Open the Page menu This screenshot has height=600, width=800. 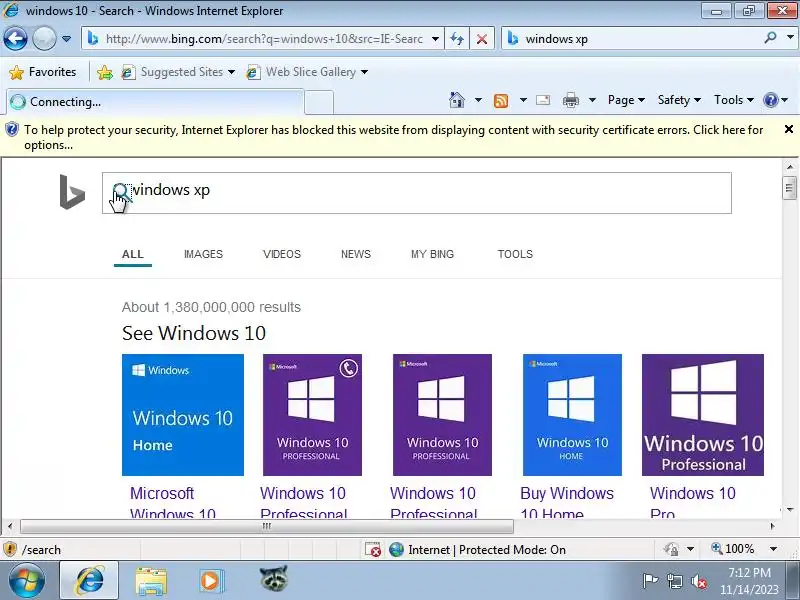point(626,100)
